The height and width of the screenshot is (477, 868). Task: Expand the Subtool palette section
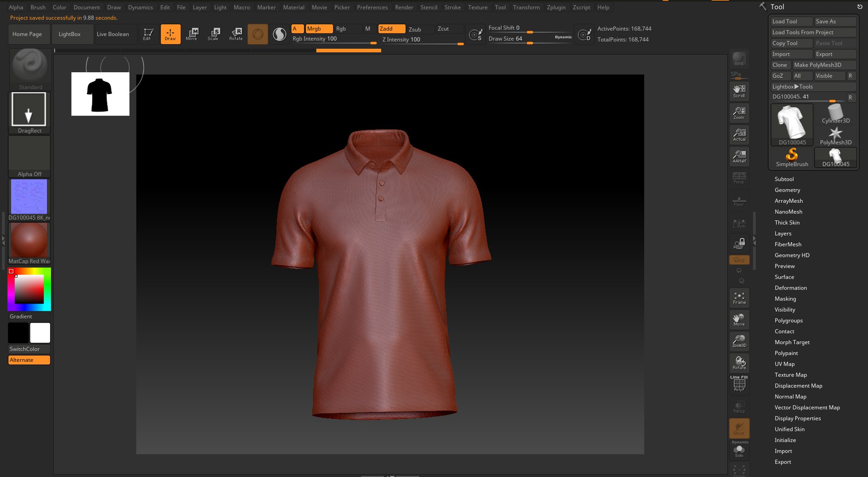[x=784, y=179]
